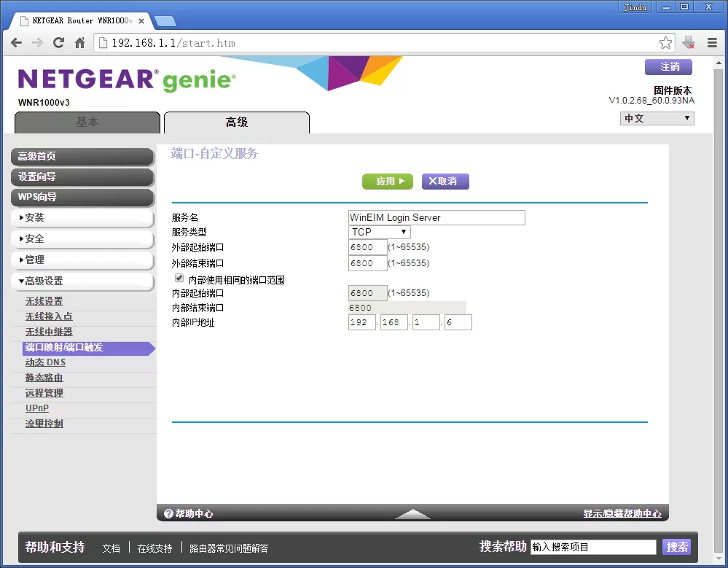728x568 pixels.
Task: Go forward using the browser forward arrow
Action: (x=37, y=43)
